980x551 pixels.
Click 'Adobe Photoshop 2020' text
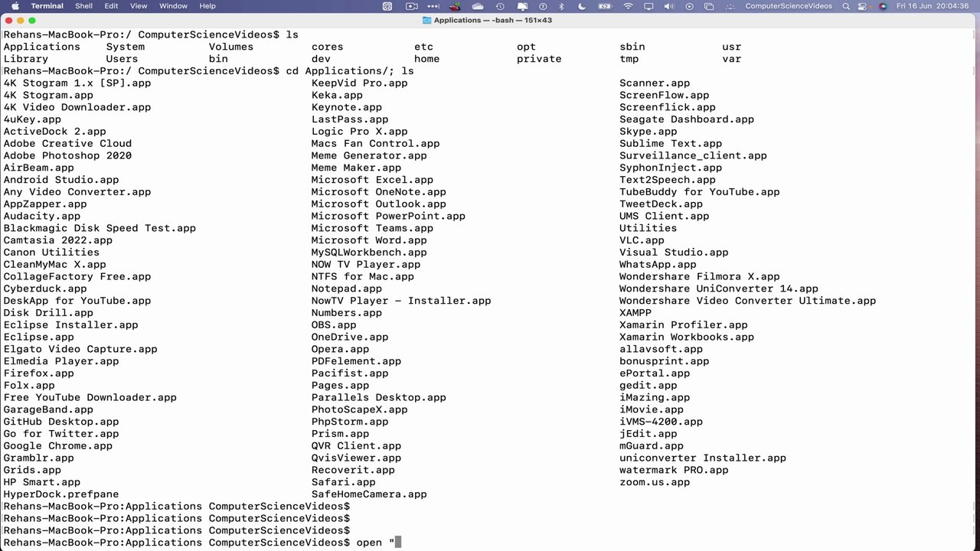coord(67,155)
